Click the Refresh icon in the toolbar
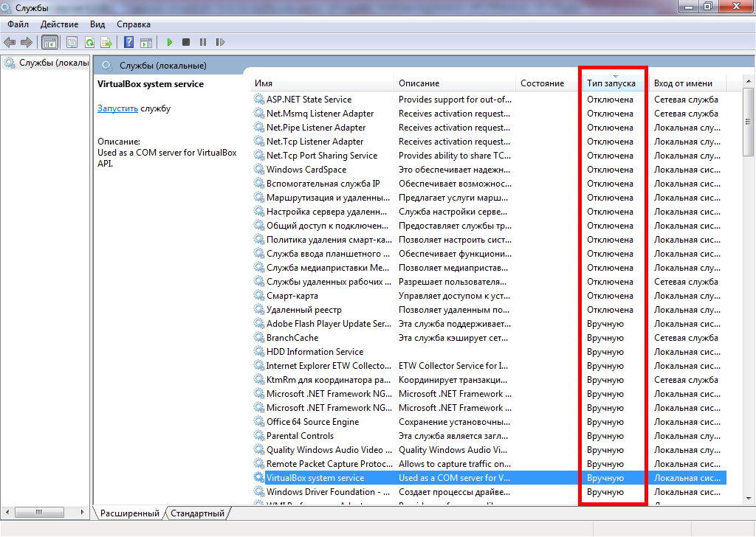 (x=89, y=43)
